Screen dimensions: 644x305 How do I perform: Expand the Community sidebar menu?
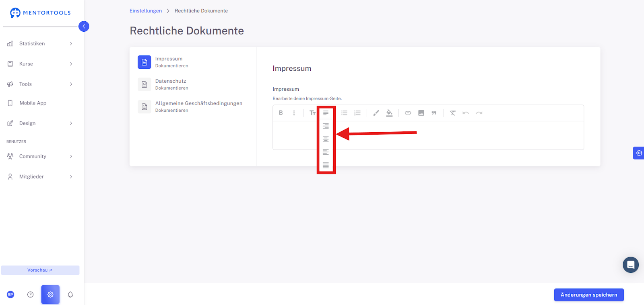[x=40, y=156]
